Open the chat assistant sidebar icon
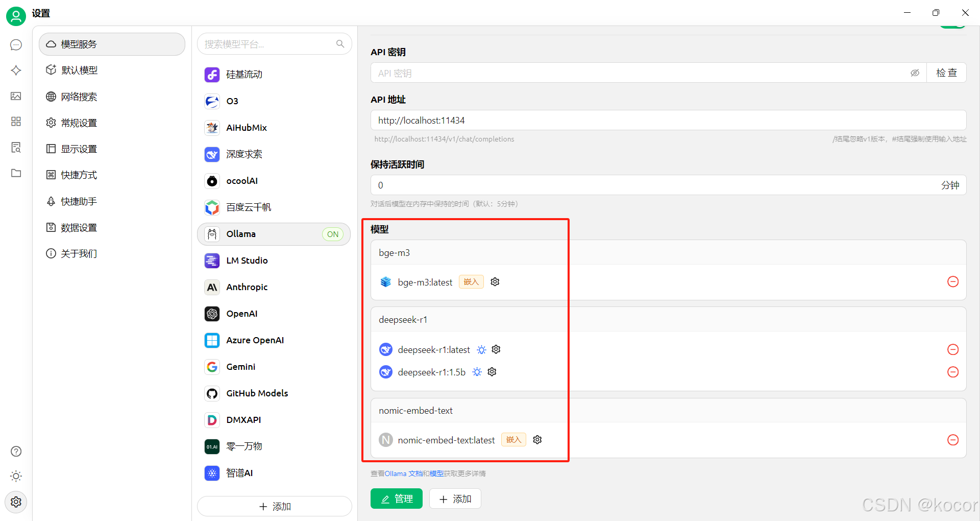Screen dimensions: 980x521 pyautogui.click(x=16, y=45)
